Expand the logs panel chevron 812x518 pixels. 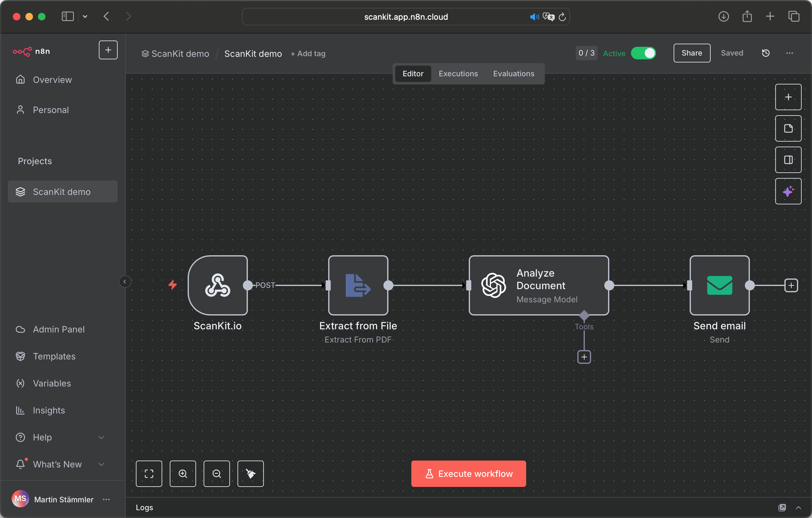tap(798, 507)
